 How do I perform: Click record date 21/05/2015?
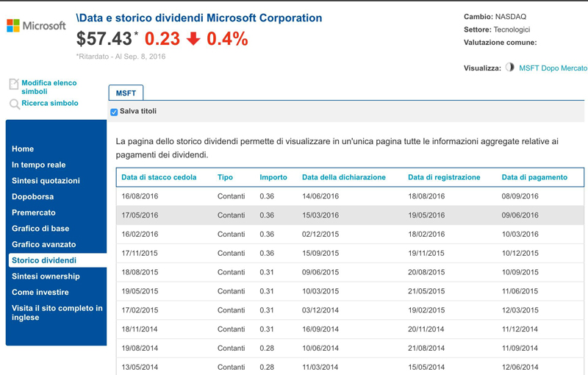click(x=426, y=291)
